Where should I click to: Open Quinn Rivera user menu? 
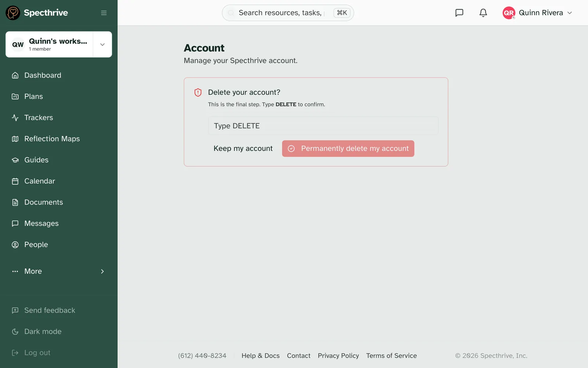(x=538, y=13)
